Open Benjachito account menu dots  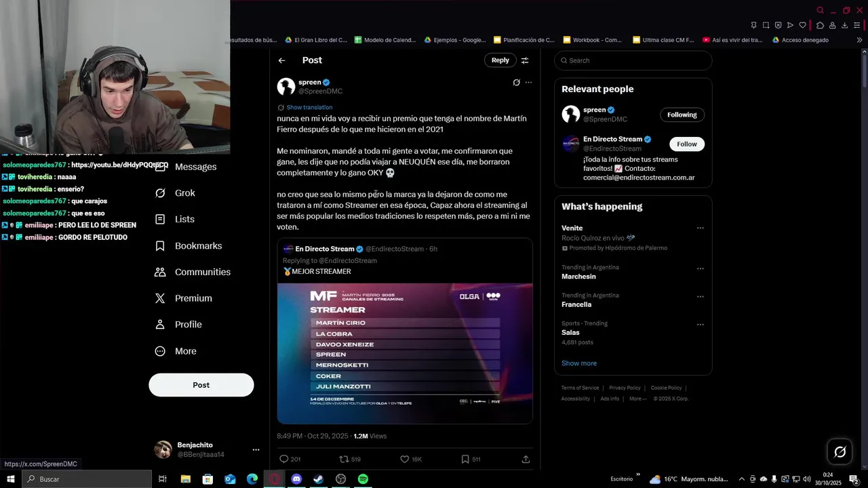(x=256, y=450)
